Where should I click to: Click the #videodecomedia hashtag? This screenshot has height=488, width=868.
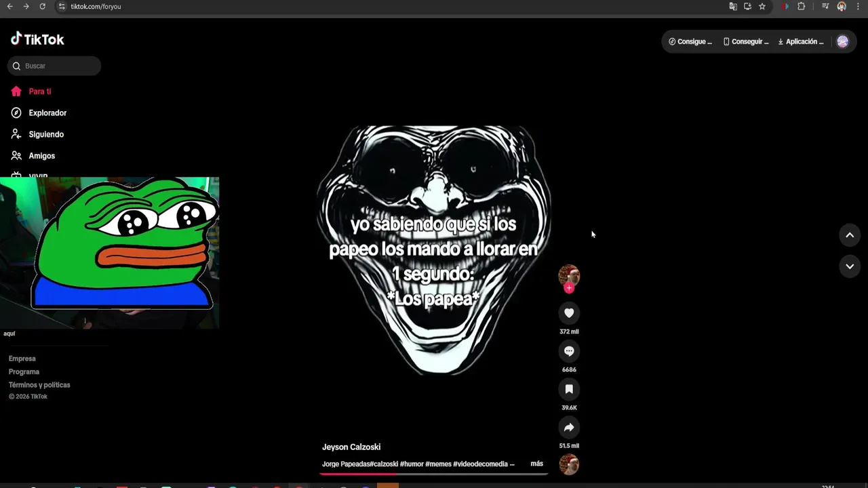[x=481, y=464]
